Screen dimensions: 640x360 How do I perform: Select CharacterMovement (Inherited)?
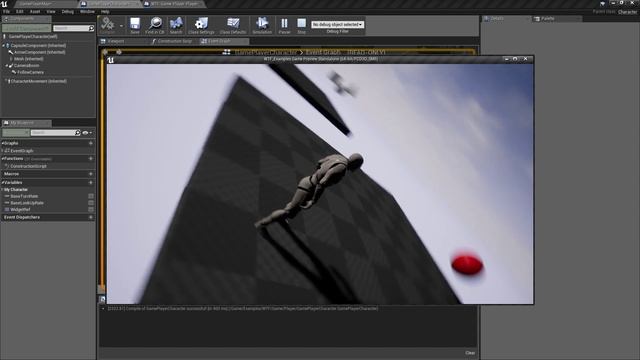point(38,81)
